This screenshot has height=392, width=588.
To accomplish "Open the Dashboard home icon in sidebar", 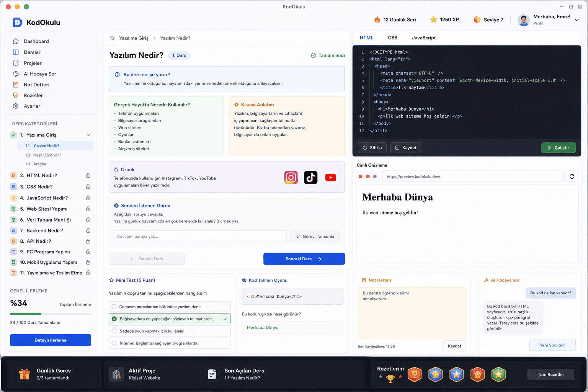I will point(16,41).
